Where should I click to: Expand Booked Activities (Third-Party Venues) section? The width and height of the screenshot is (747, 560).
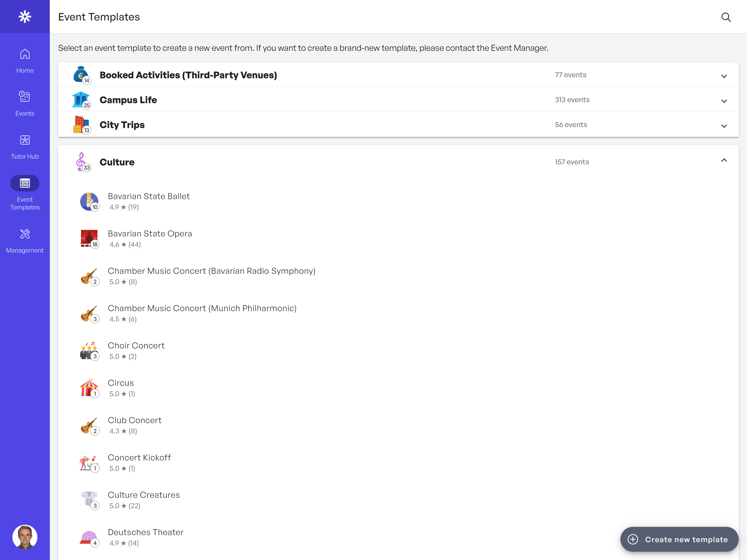click(x=724, y=76)
